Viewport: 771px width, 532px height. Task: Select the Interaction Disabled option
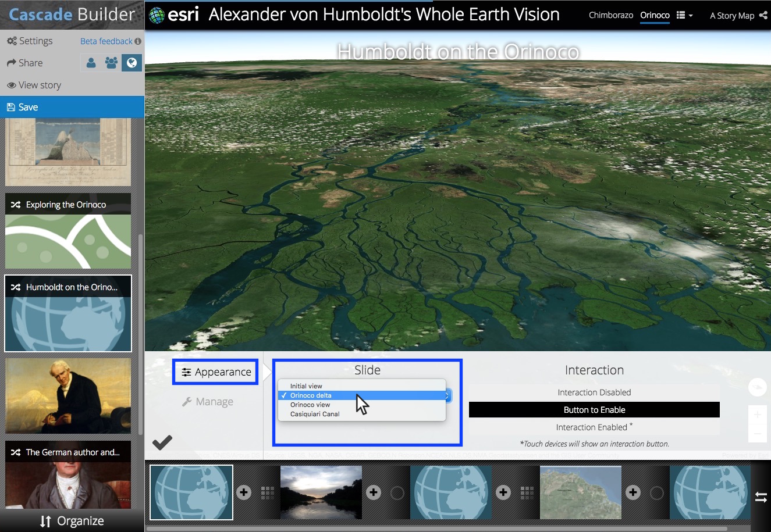[594, 392]
